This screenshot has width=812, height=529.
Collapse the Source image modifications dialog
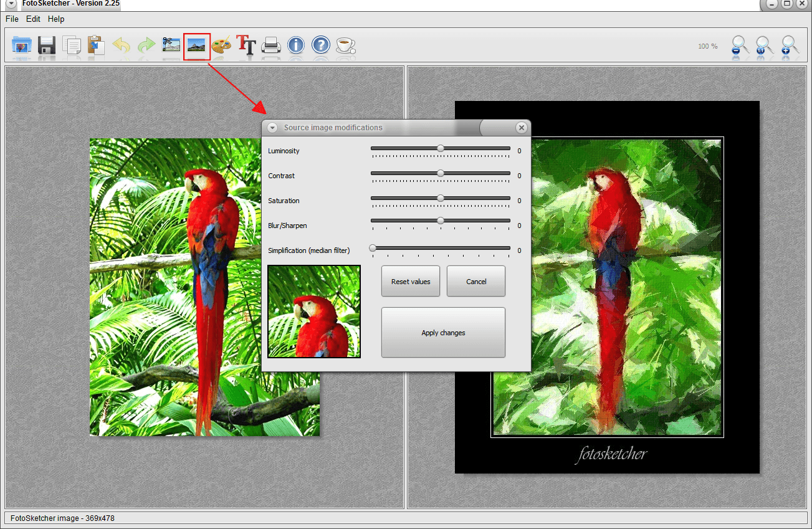coord(272,127)
